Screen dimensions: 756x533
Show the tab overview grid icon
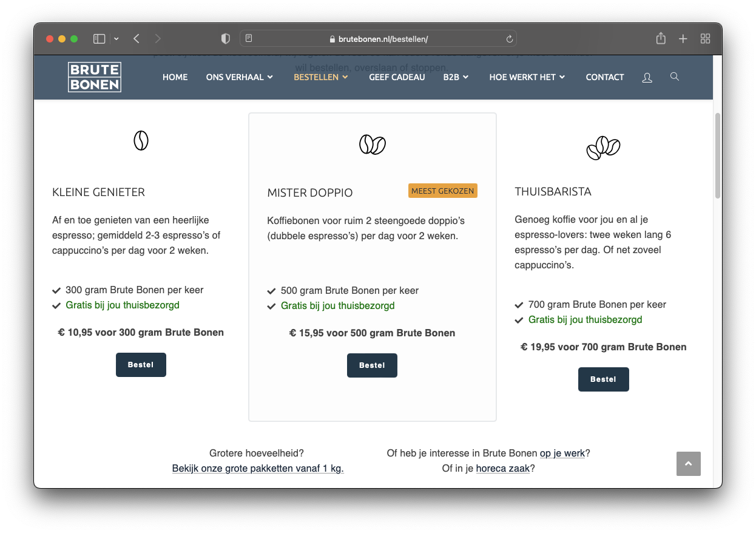(705, 39)
